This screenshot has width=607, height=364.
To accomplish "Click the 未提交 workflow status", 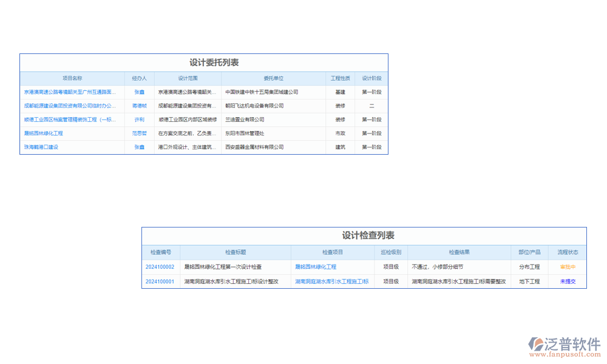I will click(x=568, y=281).
